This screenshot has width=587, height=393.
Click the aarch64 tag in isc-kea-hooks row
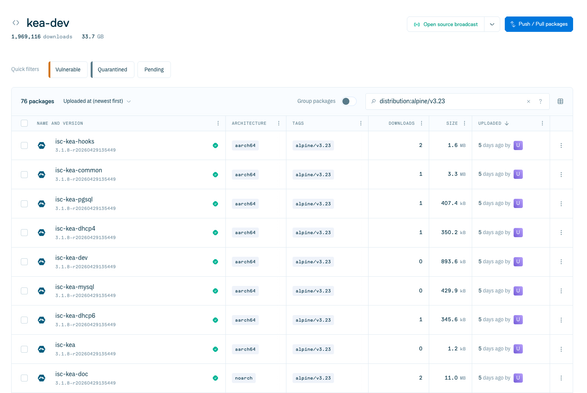[x=245, y=145]
